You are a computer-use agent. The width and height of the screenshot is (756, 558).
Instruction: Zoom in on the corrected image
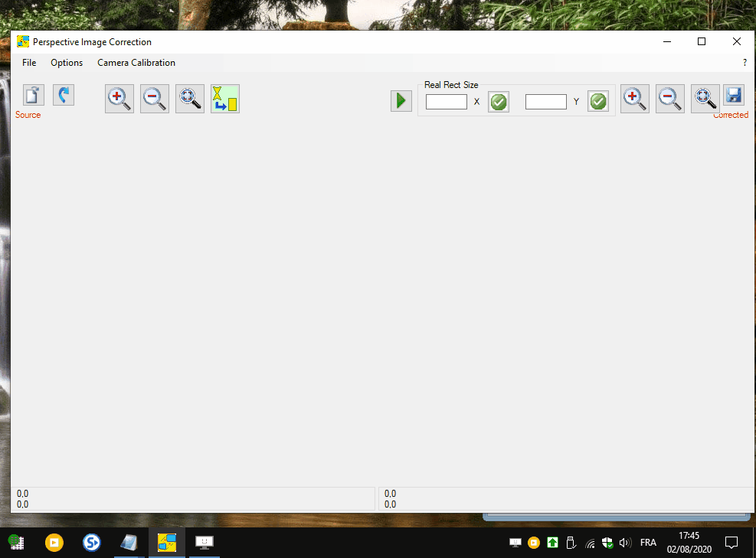click(635, 99)
